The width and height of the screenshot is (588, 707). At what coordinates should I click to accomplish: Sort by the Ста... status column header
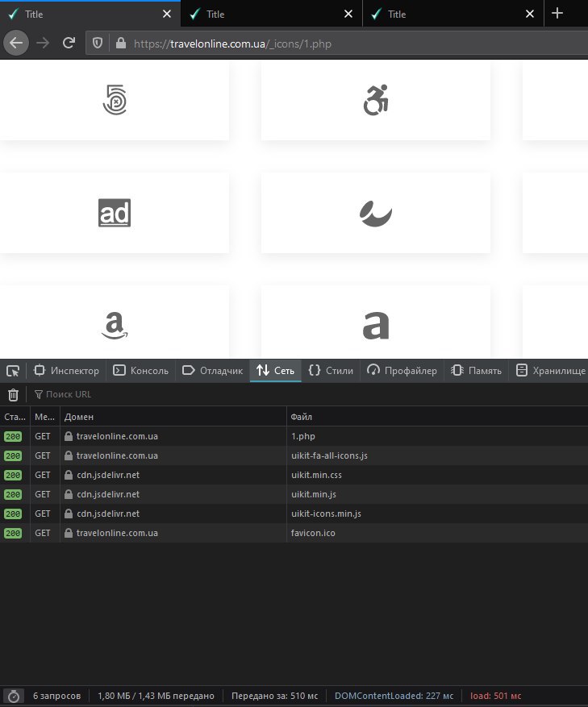[x=15, y=417]
